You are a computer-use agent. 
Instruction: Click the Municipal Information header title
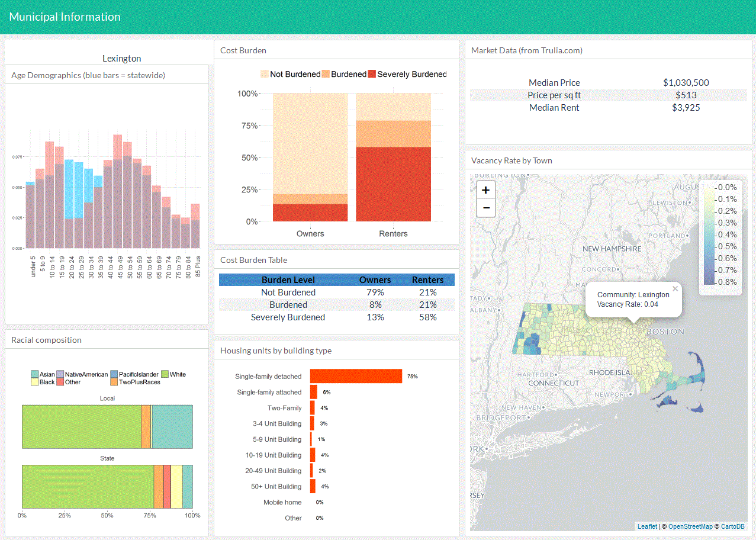[x=65, y=17]
